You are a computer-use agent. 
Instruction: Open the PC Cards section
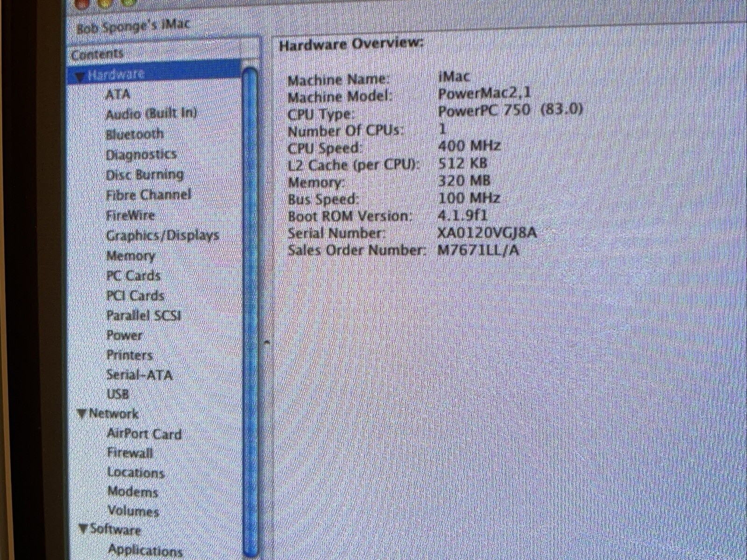coord(134,276)
